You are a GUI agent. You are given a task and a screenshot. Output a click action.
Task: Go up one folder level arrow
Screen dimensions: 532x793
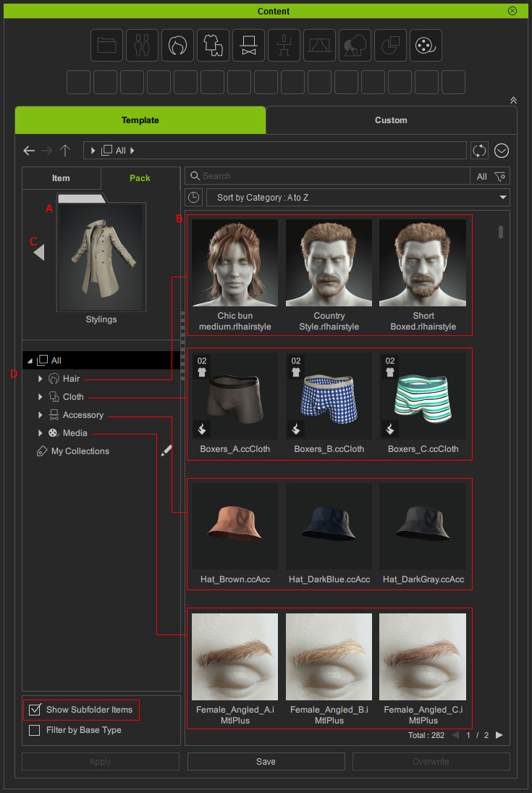[x=65, y=151]
